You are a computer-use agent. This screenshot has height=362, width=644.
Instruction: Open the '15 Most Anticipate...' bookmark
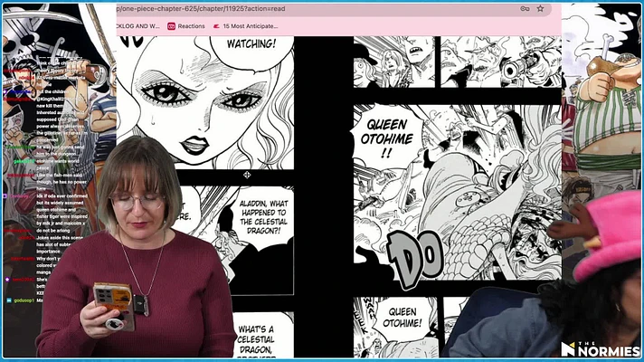(245, 26)
